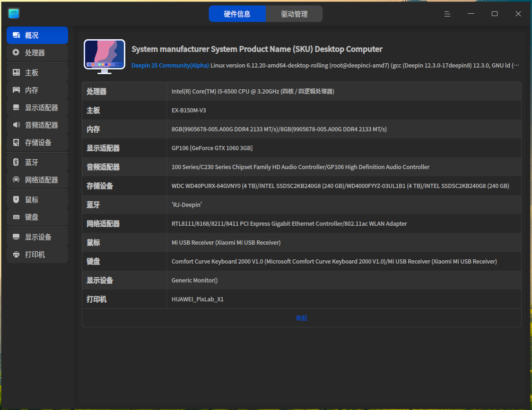Image resolution: width=532 pixels, height=410 pixels.
Task: Select the 显示适配器 display adapter icon
Action: coord(16,108)
